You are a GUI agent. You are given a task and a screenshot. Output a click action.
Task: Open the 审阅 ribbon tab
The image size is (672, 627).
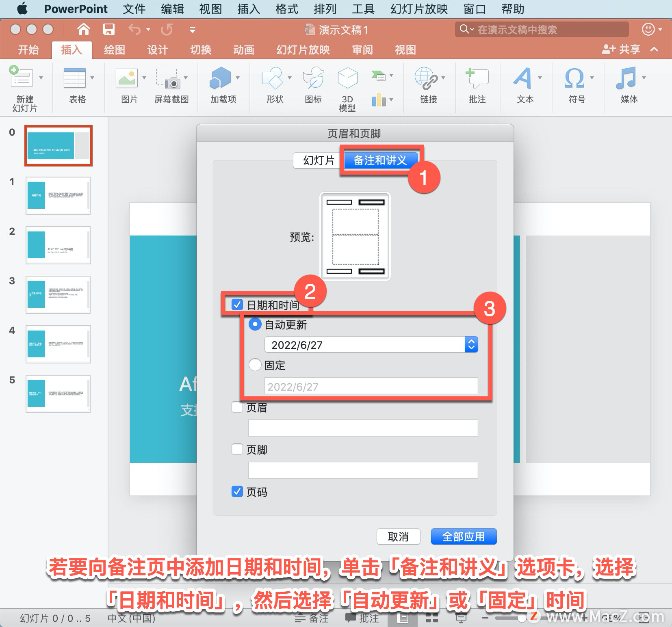[362, 50]
